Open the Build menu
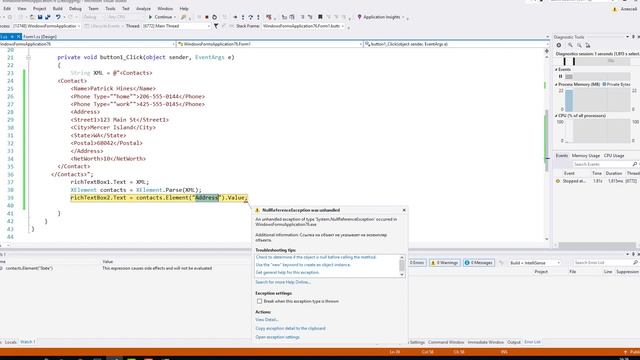This screenshot has width=640, height=360. click(x=58, y=9)
